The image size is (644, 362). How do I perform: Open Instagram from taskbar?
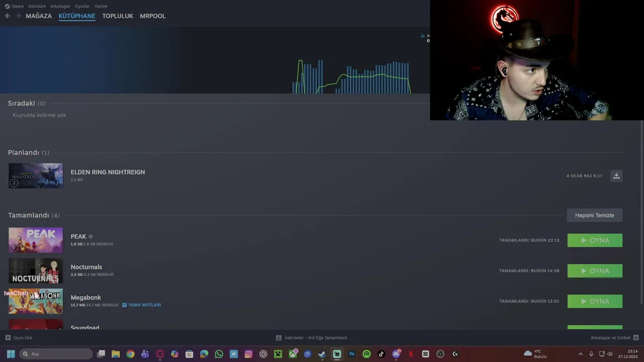pos(248,354)
